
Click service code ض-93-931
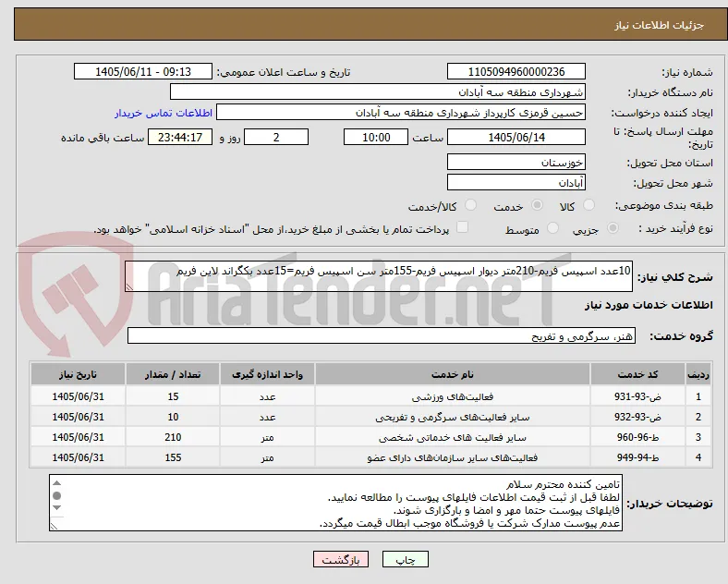[637, 396]
